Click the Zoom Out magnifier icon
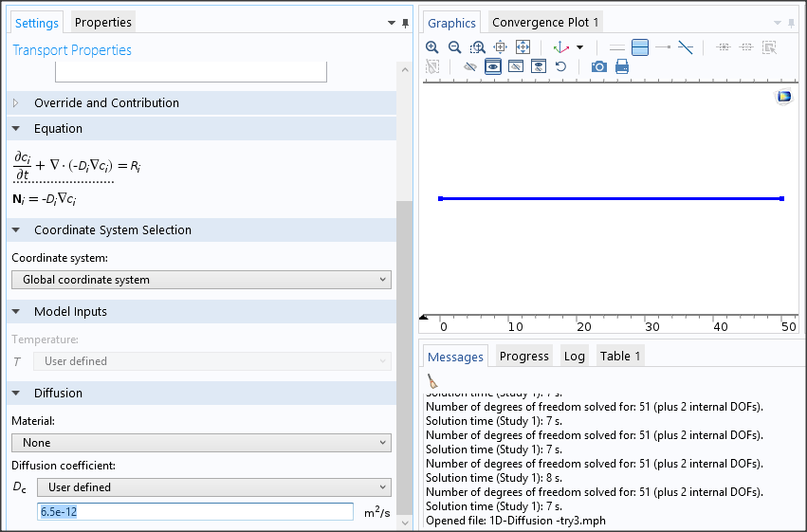The image size is (807, 532). click(454, 46)
